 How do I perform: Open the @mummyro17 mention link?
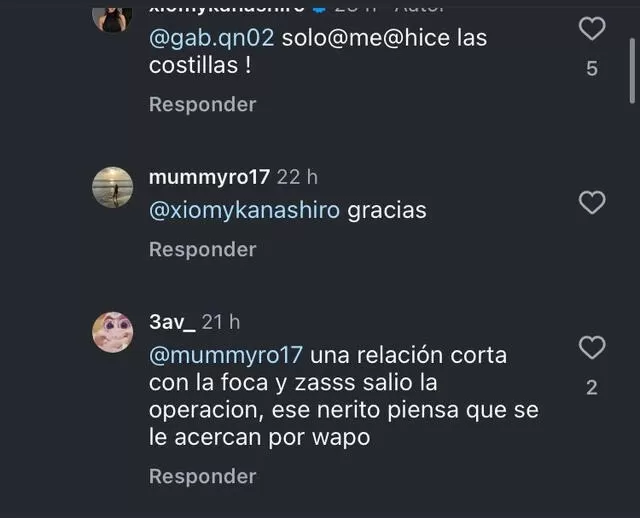226,355
